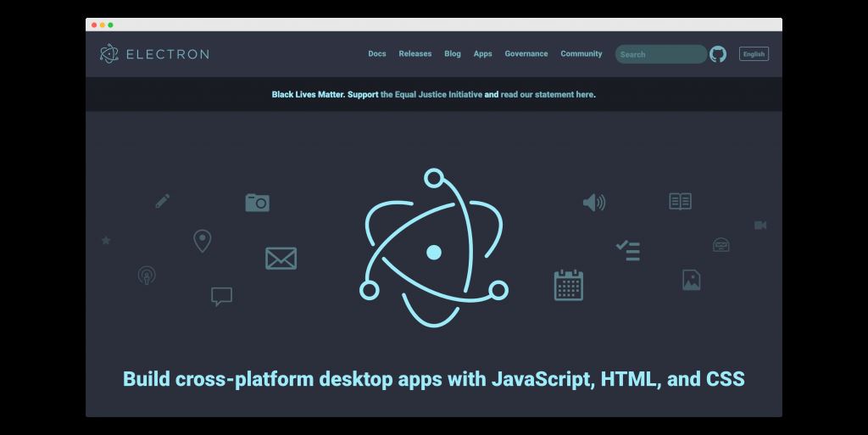Click the large central Electron atom logo

point(434,248)
